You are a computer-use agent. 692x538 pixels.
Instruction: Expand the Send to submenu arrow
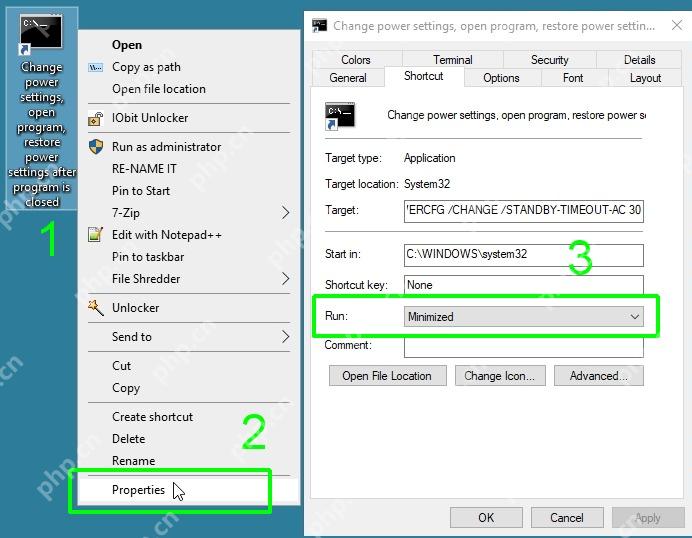point(286,337)
